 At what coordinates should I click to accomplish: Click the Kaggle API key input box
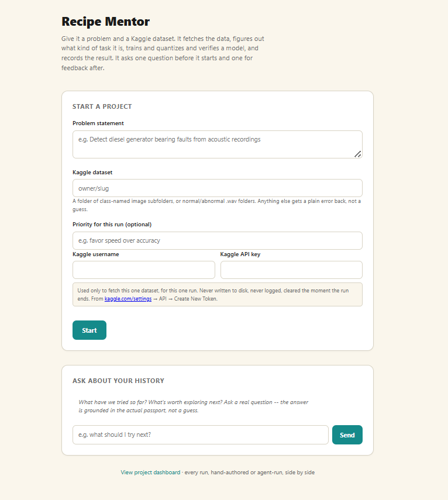pyautogui.click(x=291, y=270)
